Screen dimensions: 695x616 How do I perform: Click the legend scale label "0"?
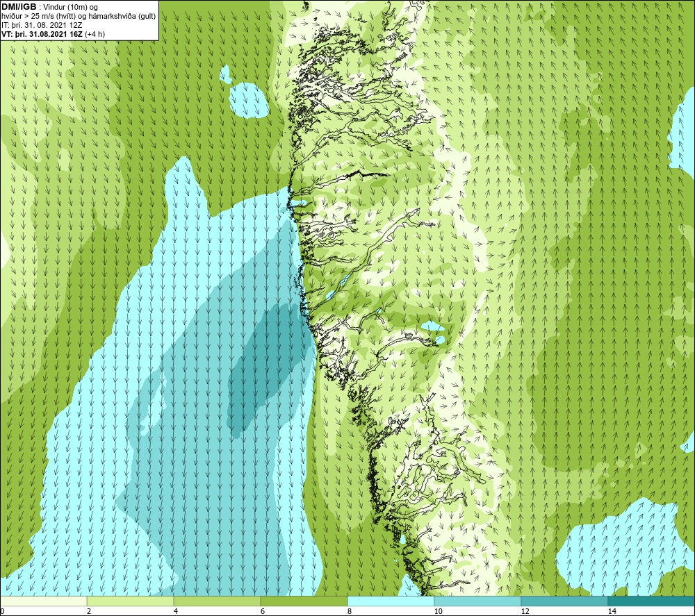click(x=2, y=611)
